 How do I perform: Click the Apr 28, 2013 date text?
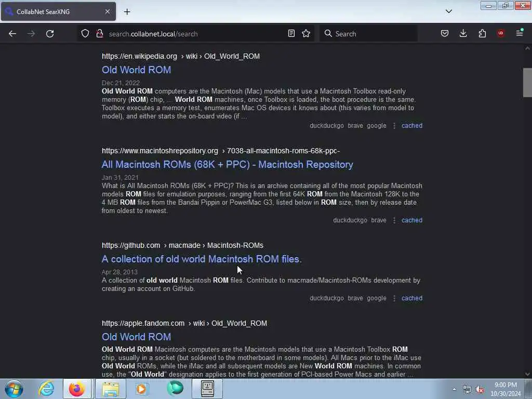(120, 272)
